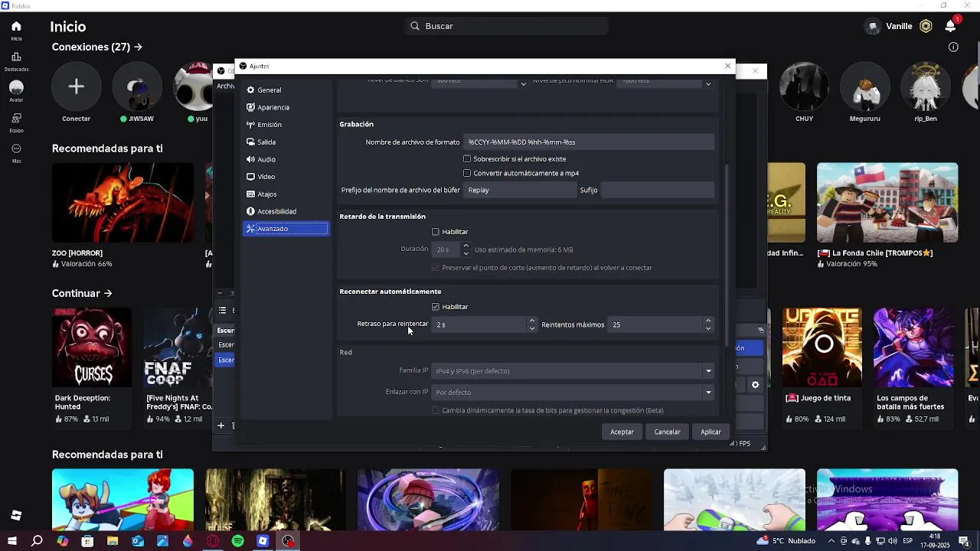Open the 'Enlazar con IP' dropdown
This screenshot has height=551, width=980.
coord(573,393)
